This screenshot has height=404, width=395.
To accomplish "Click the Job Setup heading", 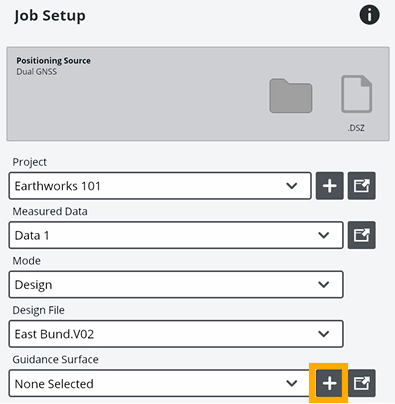I will click(50, 16).
